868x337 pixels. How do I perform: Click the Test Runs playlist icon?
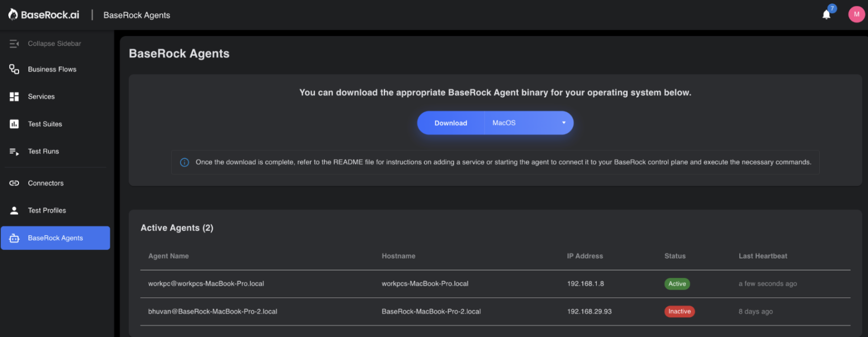coord(14,151)
